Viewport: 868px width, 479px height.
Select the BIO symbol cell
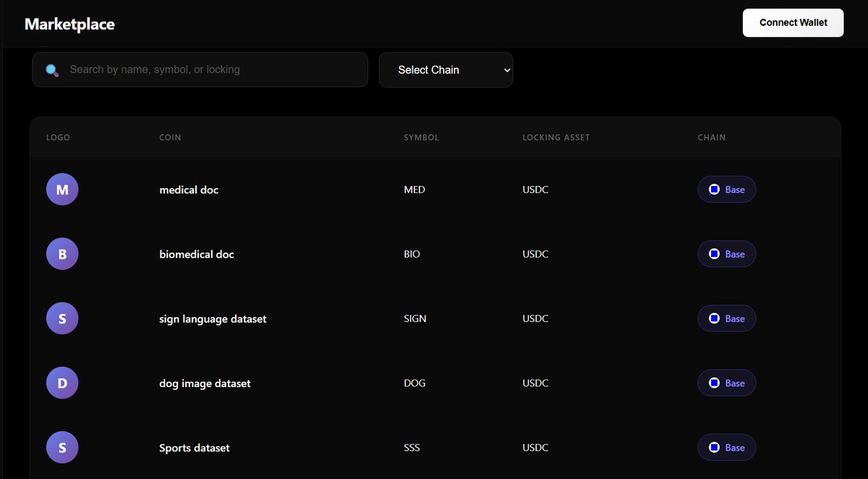coord(412,254)
